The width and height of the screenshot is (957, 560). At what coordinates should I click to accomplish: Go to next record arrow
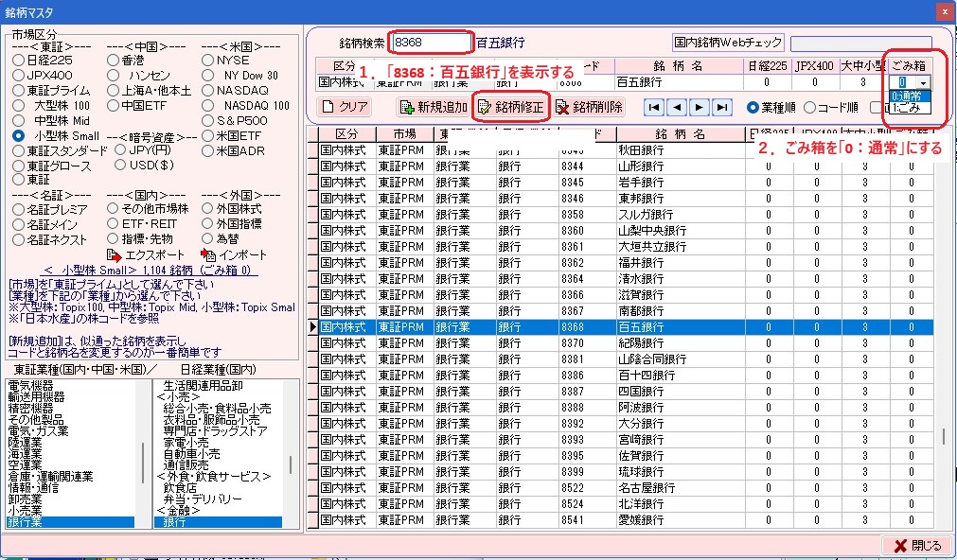point(700,107)
